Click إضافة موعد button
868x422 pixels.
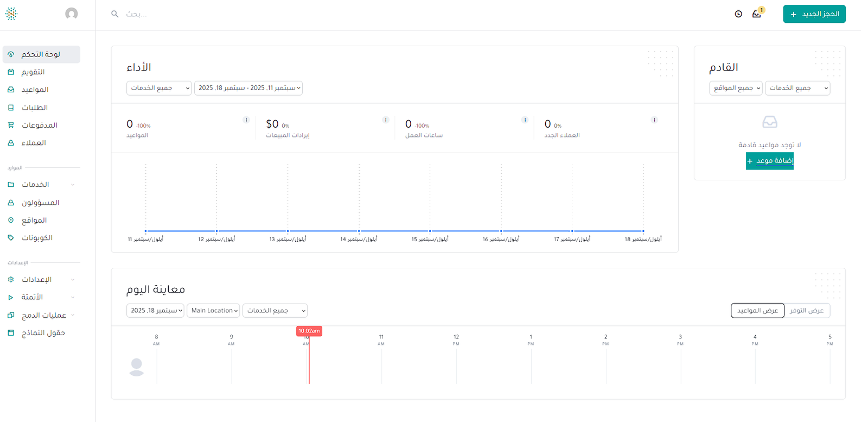769,161
